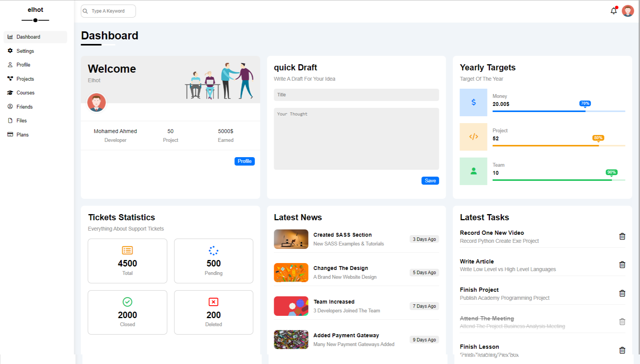Open Settings from the sidebar
The image size is (640, 364).
(25, 51)
